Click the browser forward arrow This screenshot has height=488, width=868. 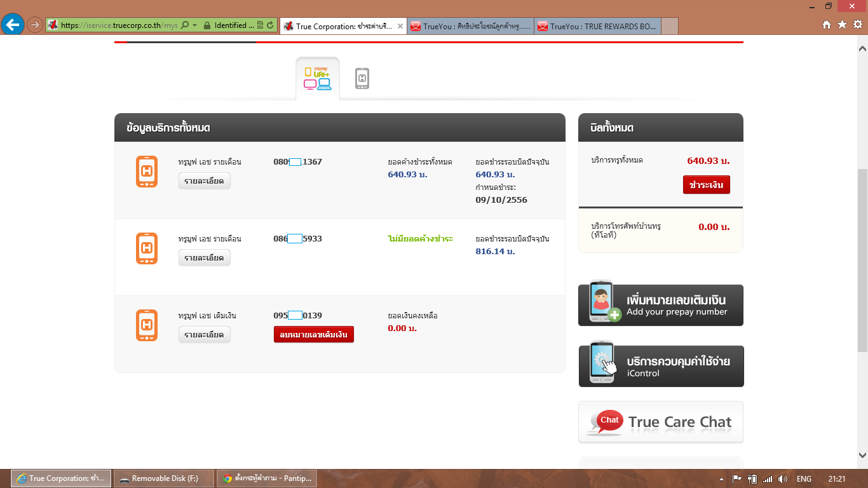(35, 25)
